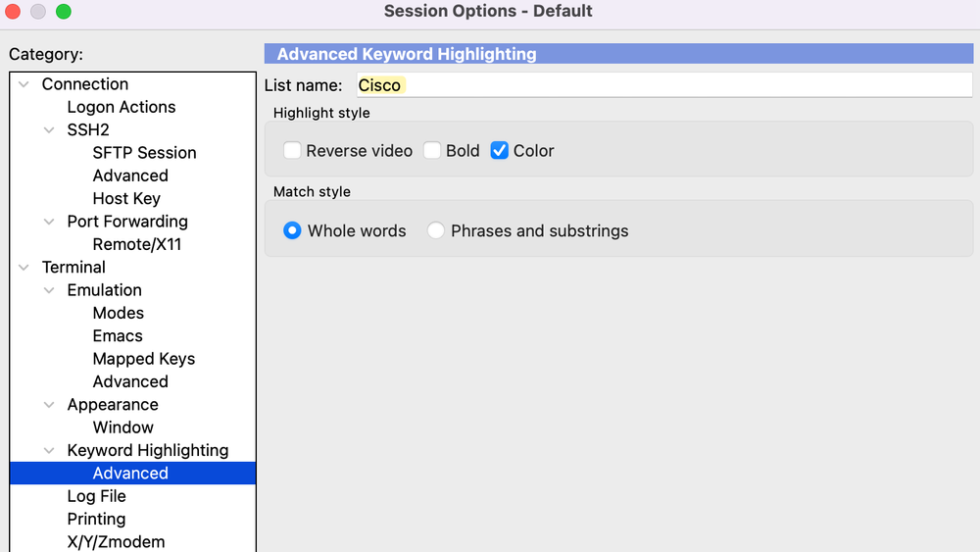Go to Host Key settings
Screen dimensions: 980x552
tap(126, 199)
